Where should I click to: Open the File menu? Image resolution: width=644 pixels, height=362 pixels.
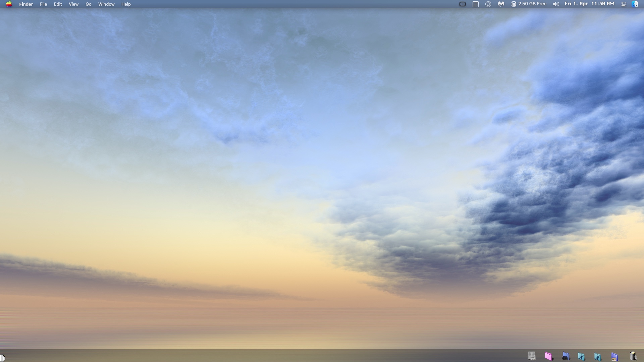[x=43, y=4]
